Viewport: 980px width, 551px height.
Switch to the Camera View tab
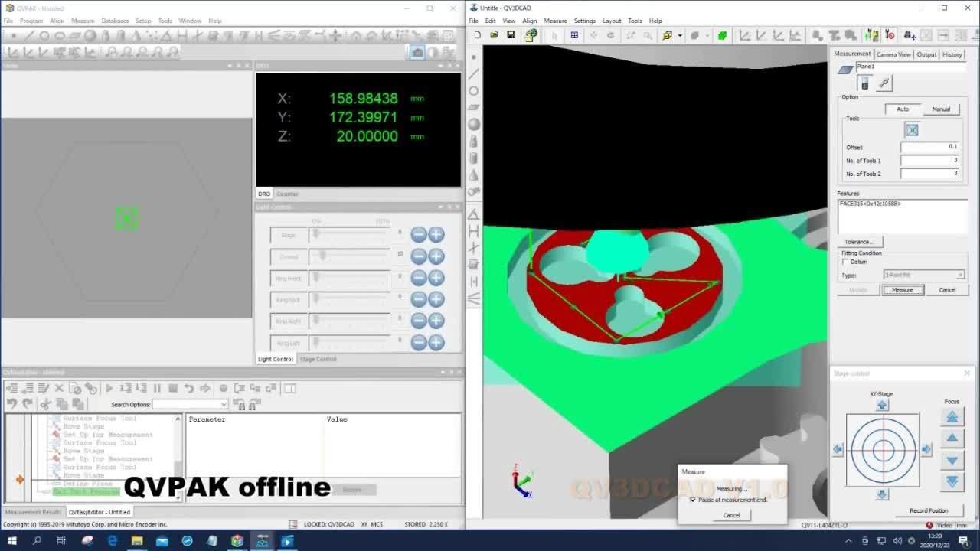pyautogui.click(x=893, y=54)
